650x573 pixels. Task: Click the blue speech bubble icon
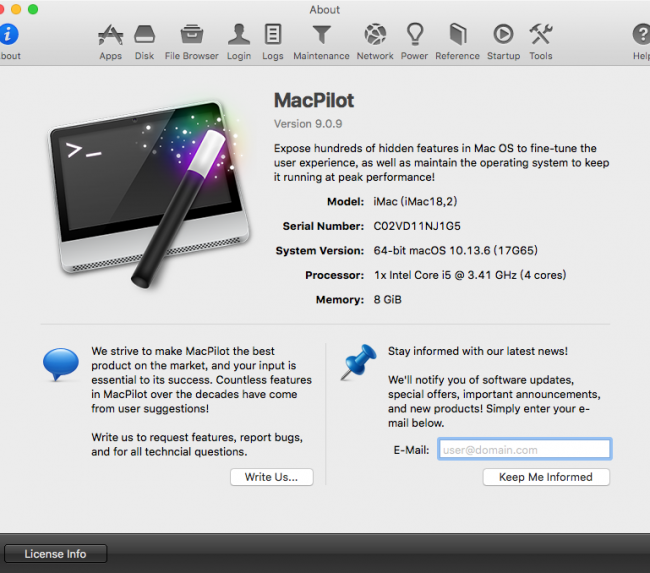tap(61, 364)
